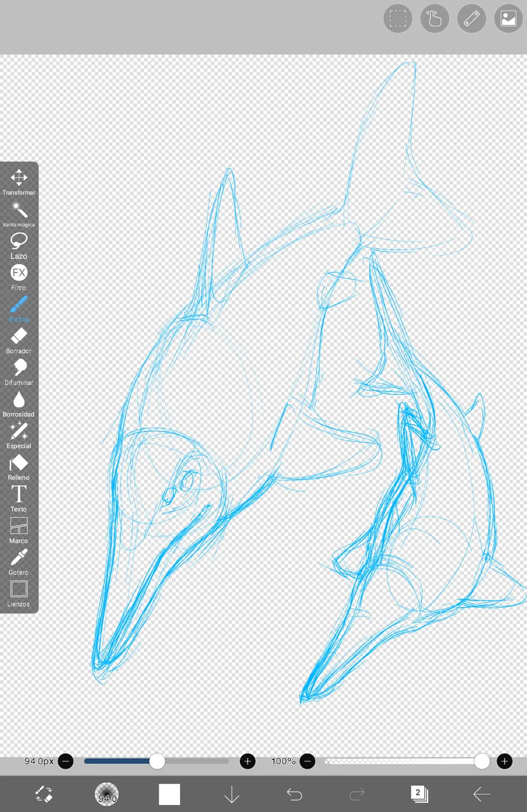The image size is (527, 812).
Task: Open the Especial tool
Action: tap(19, 436)
